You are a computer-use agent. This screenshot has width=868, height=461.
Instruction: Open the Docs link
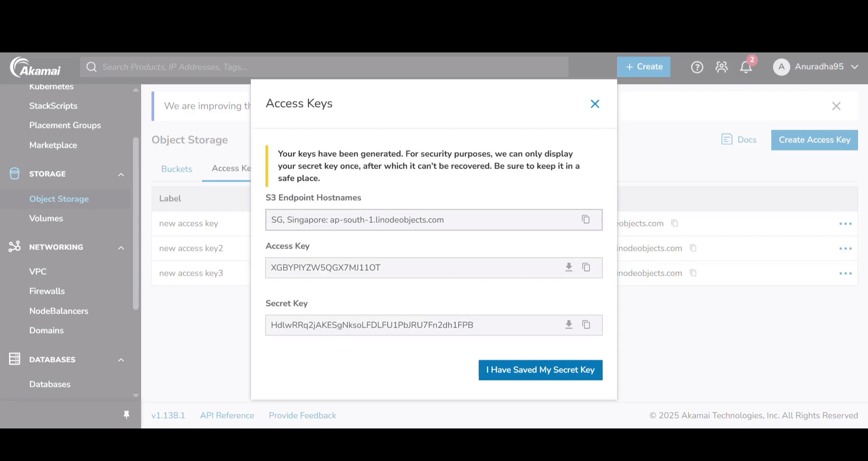[747, 140]
